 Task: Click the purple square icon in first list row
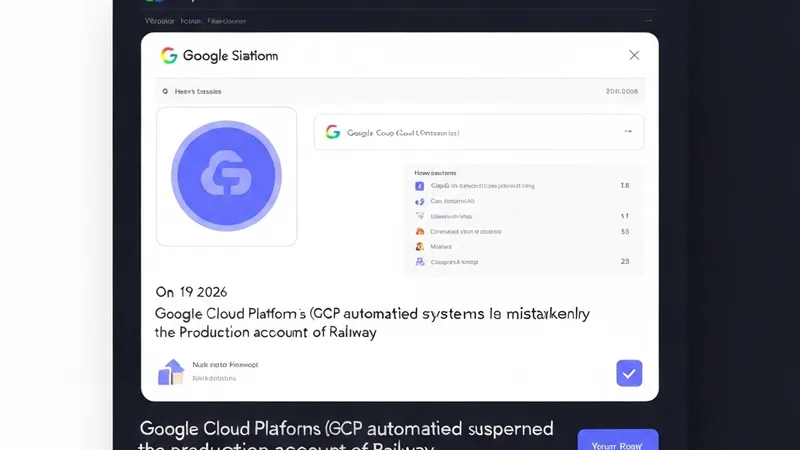pyautogui.click(x=419, y=186)
